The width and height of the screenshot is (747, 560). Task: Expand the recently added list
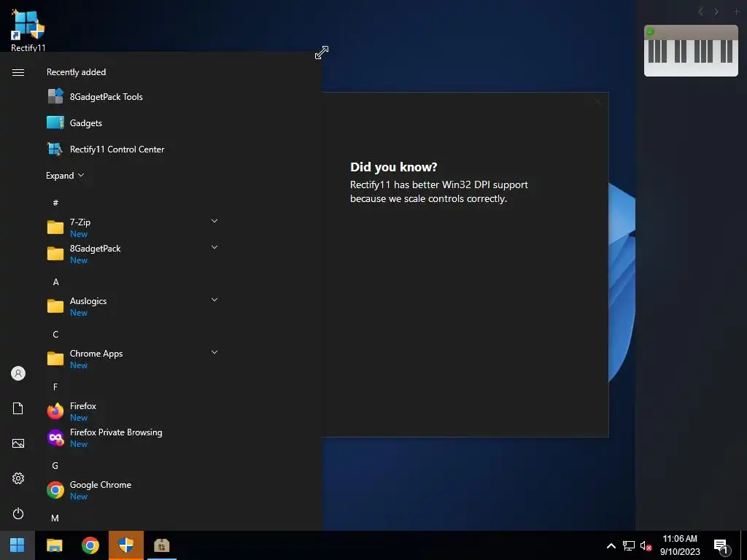point(65,176)
